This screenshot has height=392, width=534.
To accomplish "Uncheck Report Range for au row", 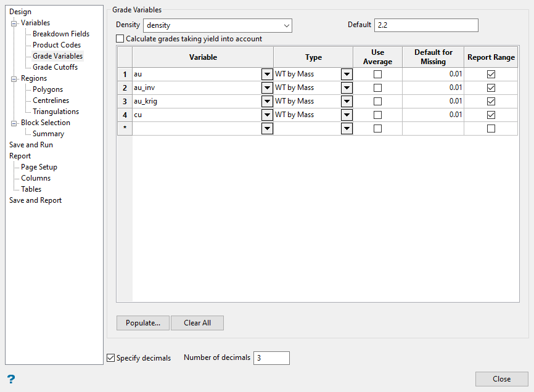I will [x=491, y=75].
